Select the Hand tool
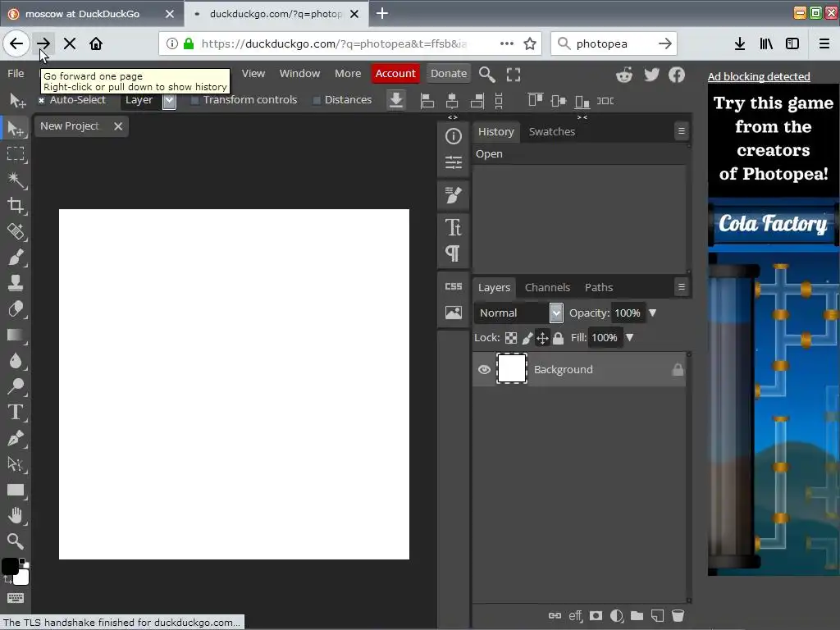 16,515
